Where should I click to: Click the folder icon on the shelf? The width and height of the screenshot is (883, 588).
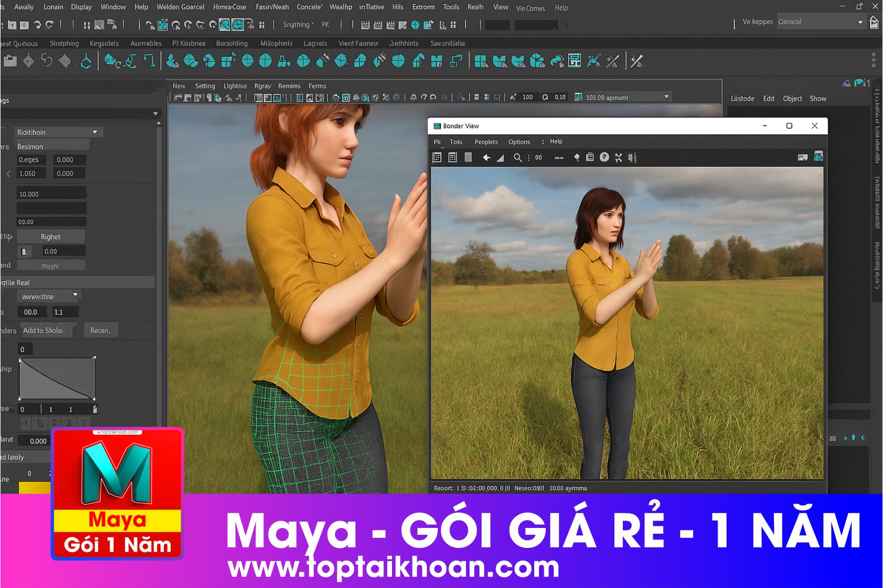[x=10, y=61]
